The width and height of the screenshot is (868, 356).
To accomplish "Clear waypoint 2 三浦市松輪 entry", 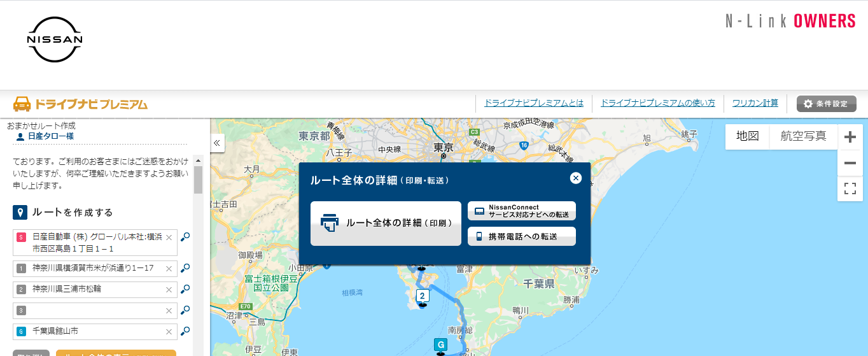I will click(169, 290).
